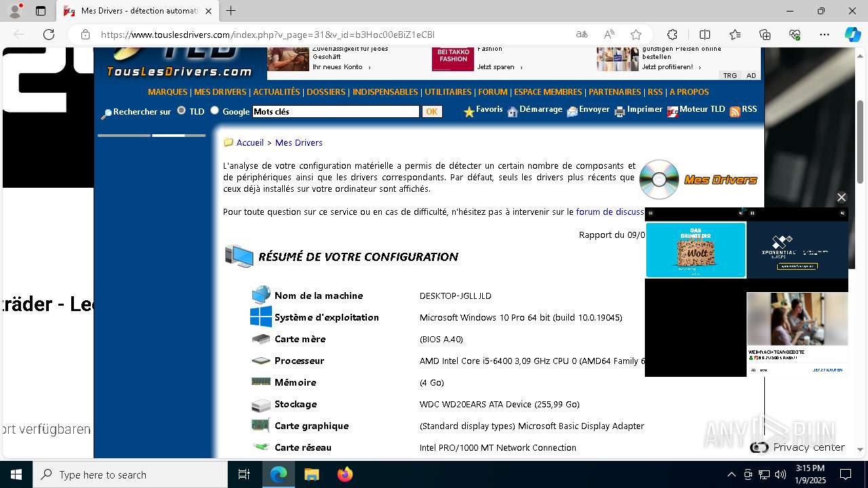868x488 pixels.
Task: Click the Mes Drivers CD logo
Action: click(x=659, y=180)
